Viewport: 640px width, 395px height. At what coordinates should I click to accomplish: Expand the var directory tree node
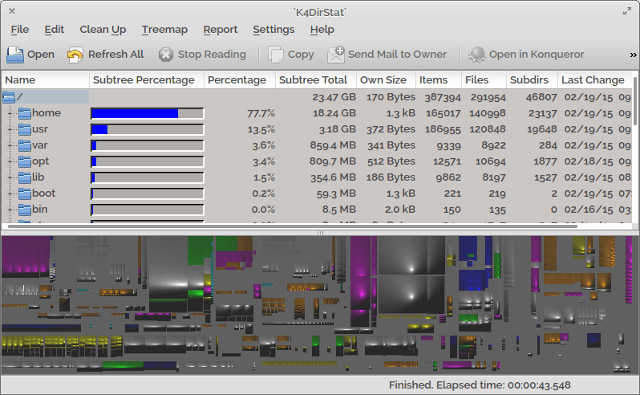point(10,145)
